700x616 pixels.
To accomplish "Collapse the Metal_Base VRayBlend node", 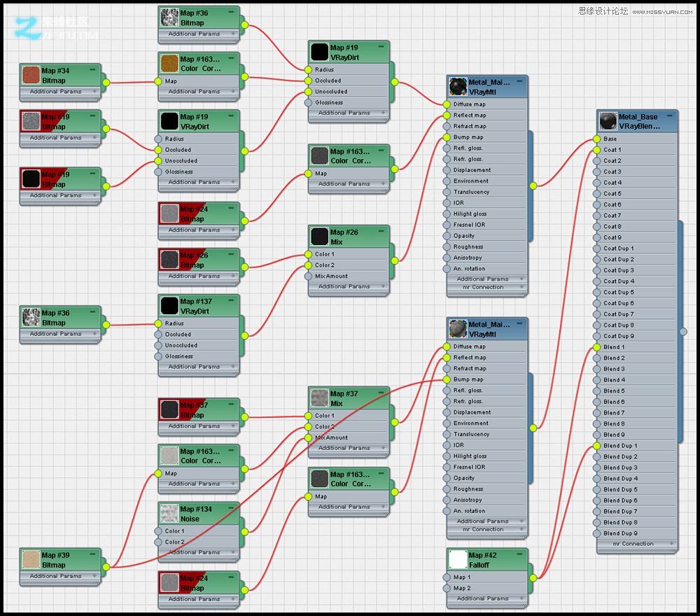I will (x=670, y=115).
